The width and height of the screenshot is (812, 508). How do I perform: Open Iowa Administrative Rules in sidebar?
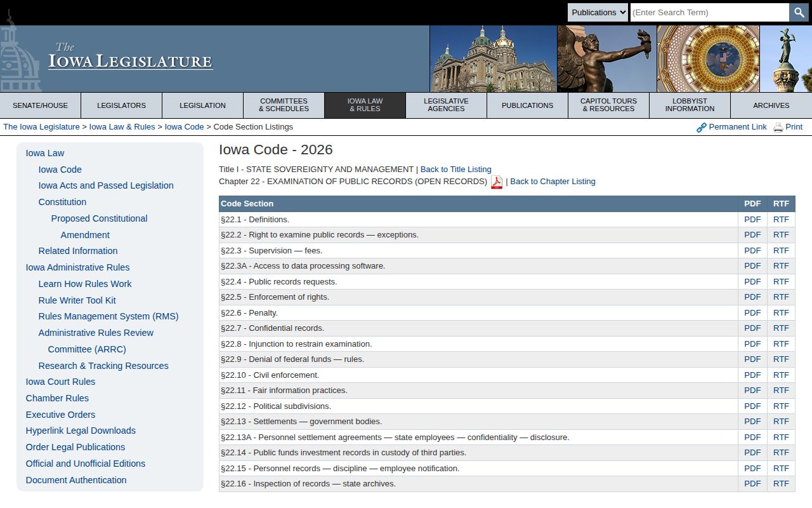coord(77,267)
